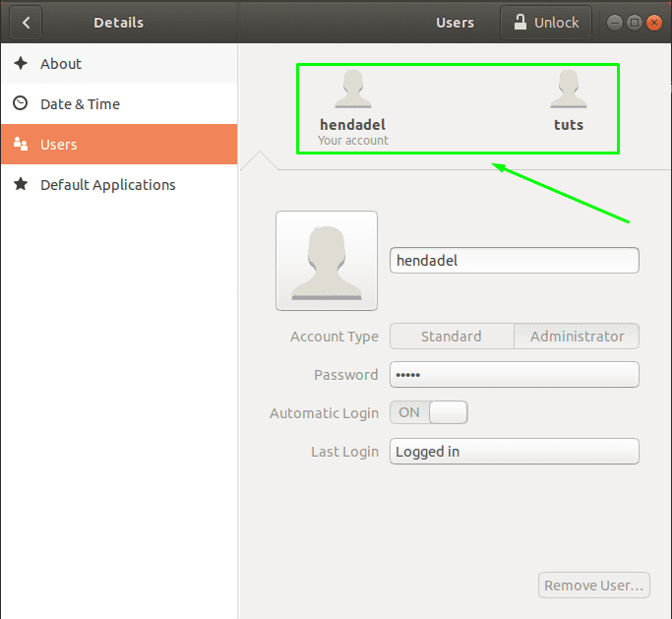Screen dimensions: 672x619
Task: Go back with the header arrow button
Action: pyautogui.click(x=26, y=23)
